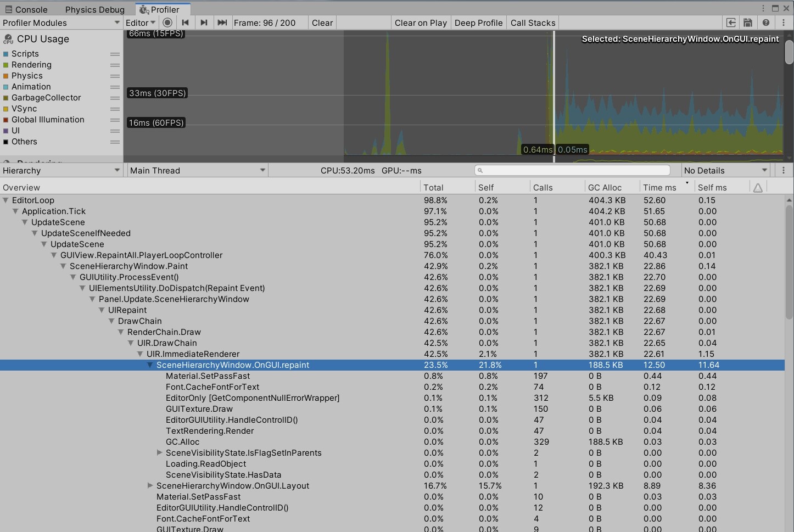Collapse the Application.Tick row

(15, 211)
